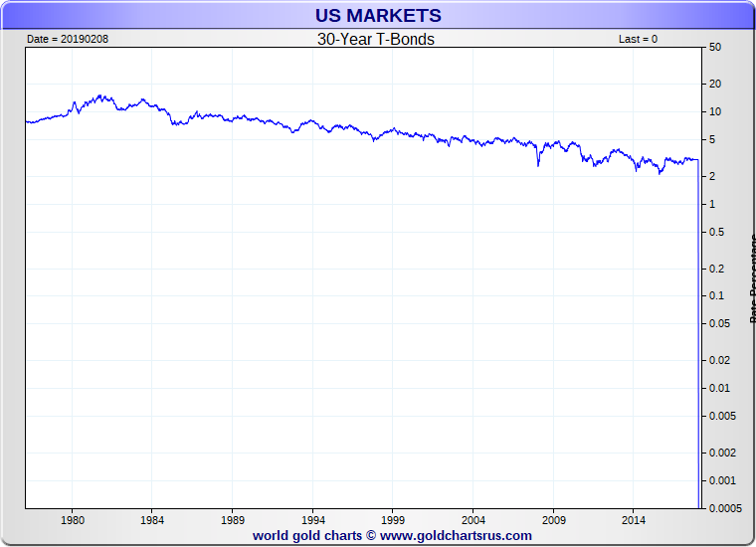Click the y-axis value 0.005
The height and width of the screenshot is (547, 756).
tap(723, 416)
